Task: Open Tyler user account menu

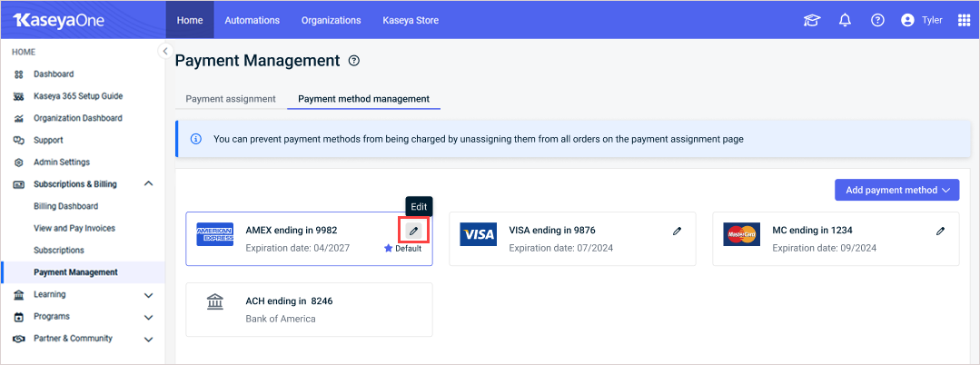Action: click(x=922, y=20)
